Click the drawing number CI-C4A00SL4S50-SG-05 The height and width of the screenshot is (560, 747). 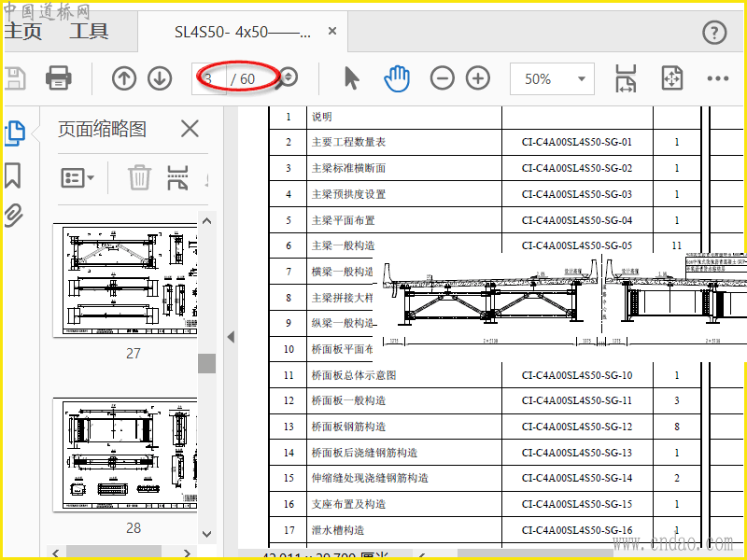point(577,245)
